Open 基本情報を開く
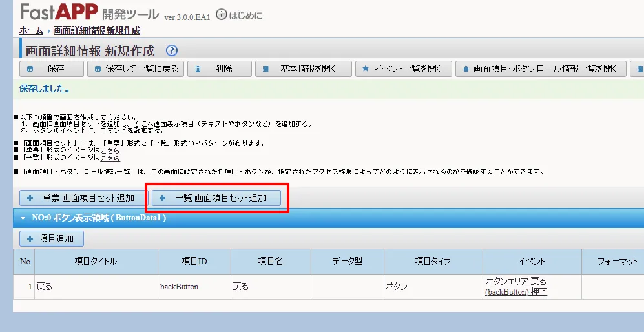Viewport: 644px width, 332px height. 303,69
